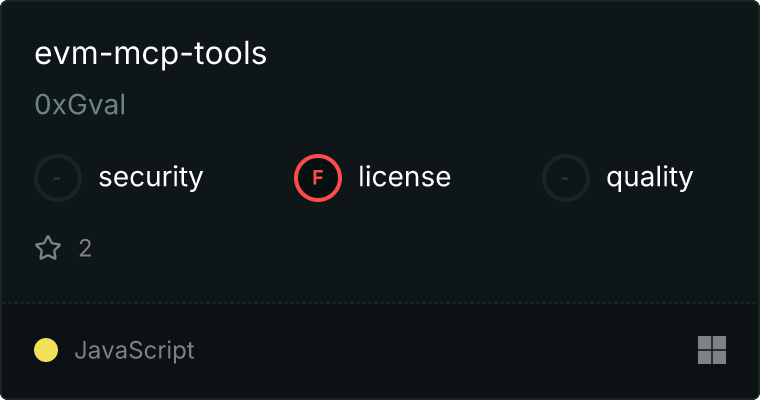Visit the 0xGval author profile link
This screenshot has width=760, height=400.
pos(80,105)
